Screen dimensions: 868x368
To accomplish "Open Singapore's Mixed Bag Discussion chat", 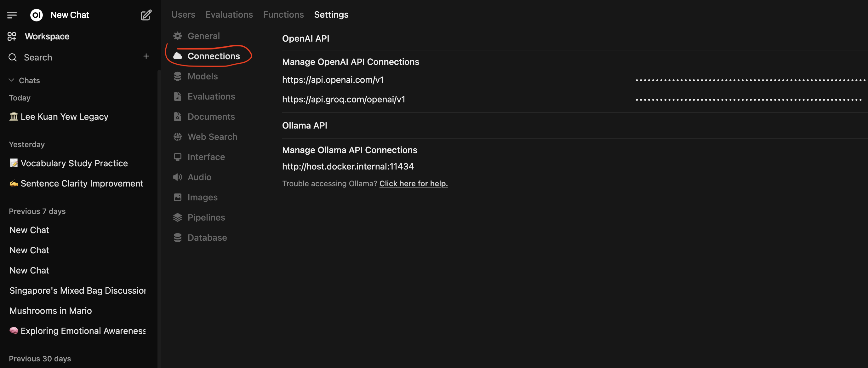I will [78, 290].
